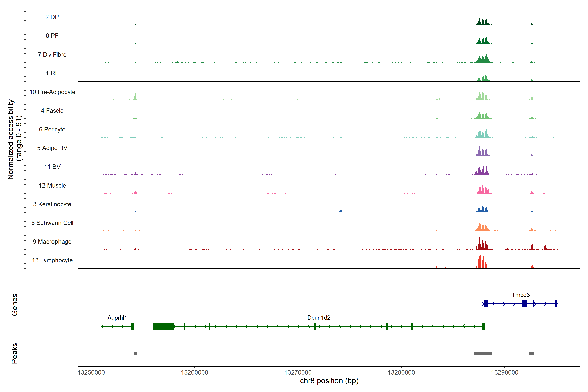
Task: Click the Tmco3 gene label
Action: (x=521, y=295)
